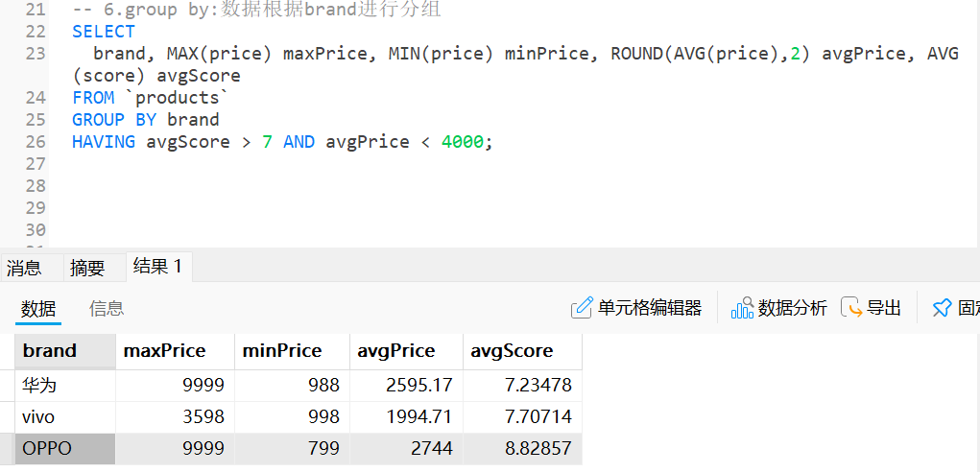Viewport: 980px width, 472px height.
Task: Click the 数据分析 bar chart icon
Action: tap(742, 308)
